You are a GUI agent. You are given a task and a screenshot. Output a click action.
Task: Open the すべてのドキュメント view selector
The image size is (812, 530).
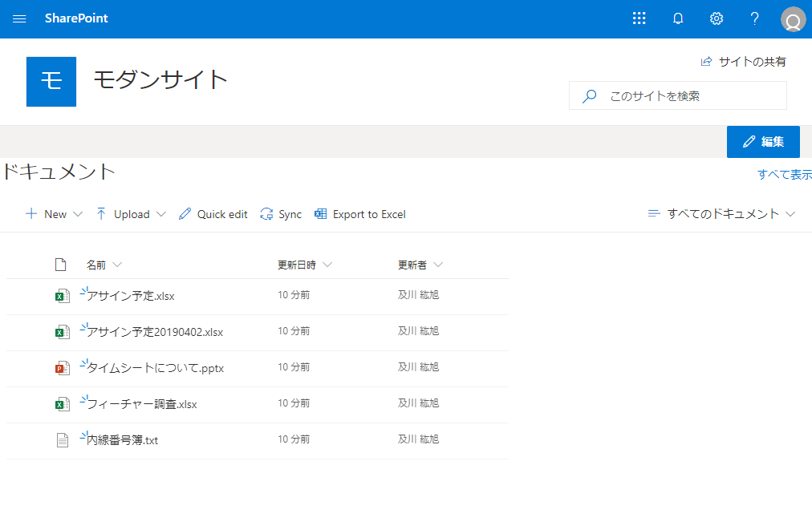(721, 214)
